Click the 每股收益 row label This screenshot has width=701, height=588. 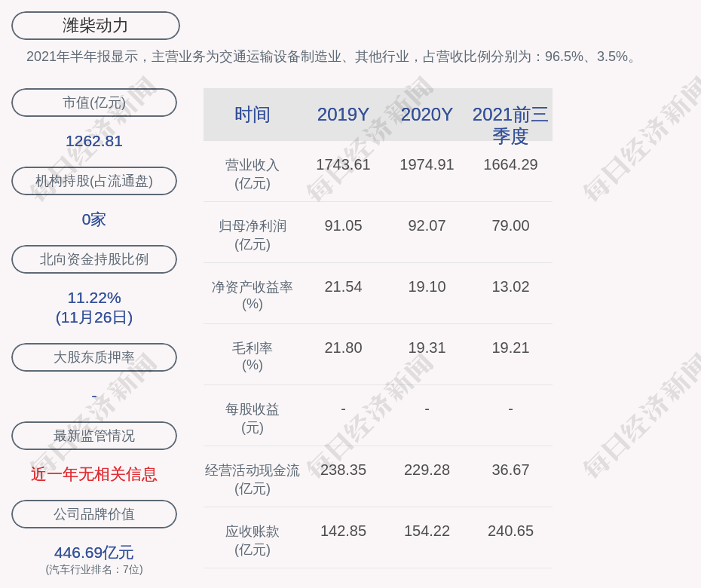(253, 418)
